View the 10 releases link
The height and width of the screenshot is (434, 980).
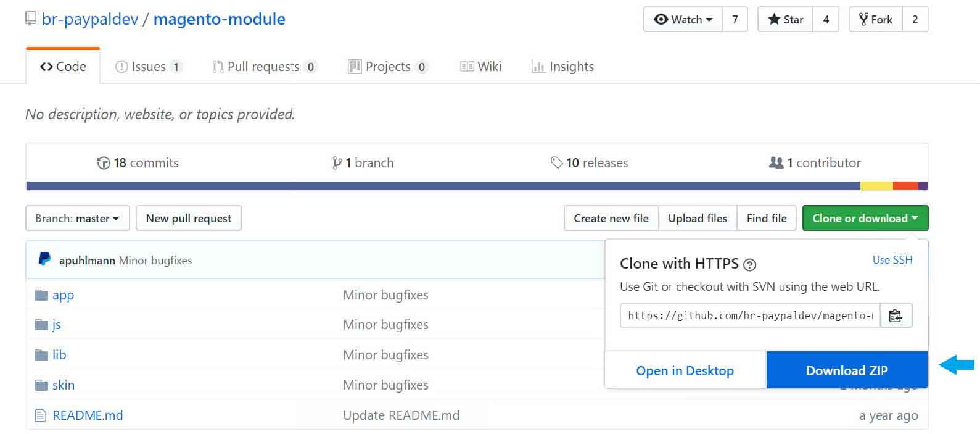tap(590, 163)
